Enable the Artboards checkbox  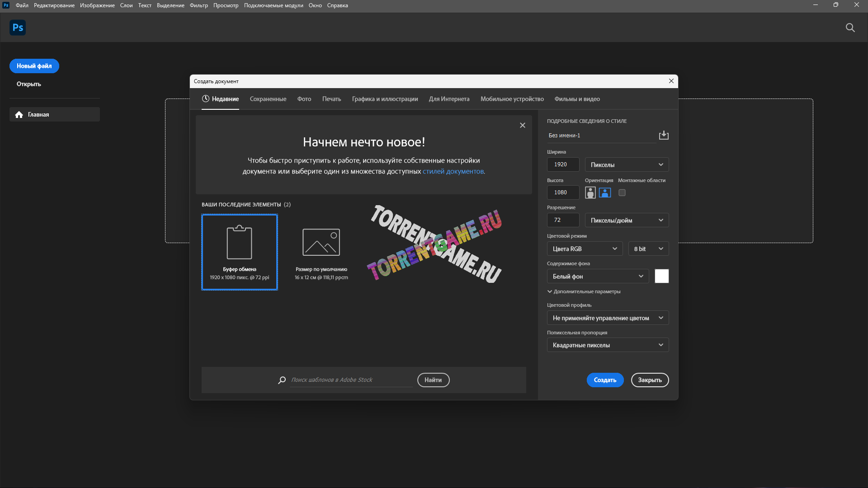[622, 192]
